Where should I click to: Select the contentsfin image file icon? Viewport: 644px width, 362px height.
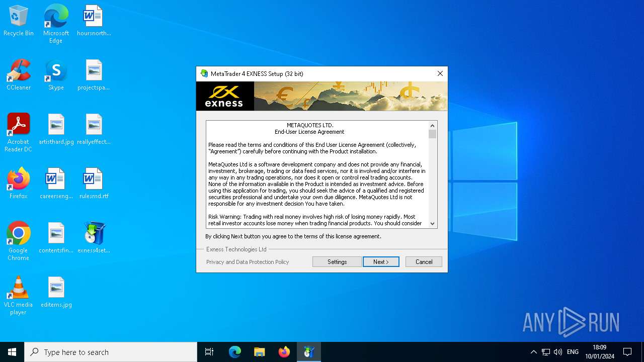click(x=56, y=238)
